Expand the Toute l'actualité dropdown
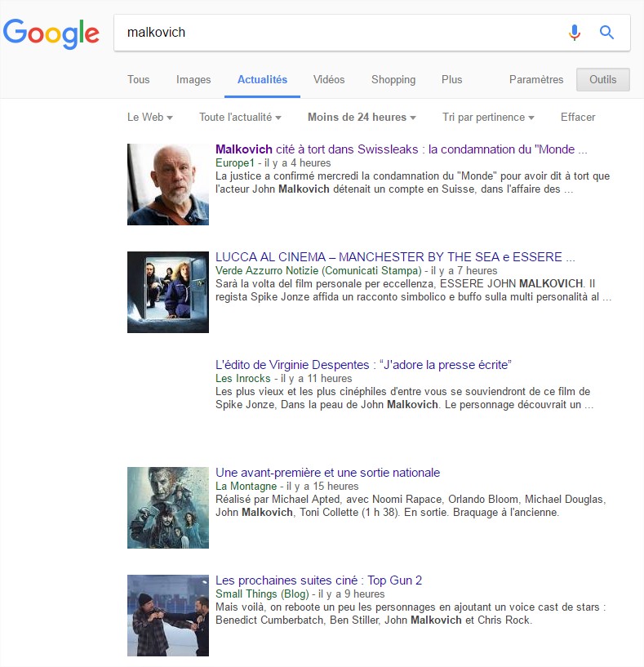The height and width of the screenshot is (667, 644). (240, 117)
